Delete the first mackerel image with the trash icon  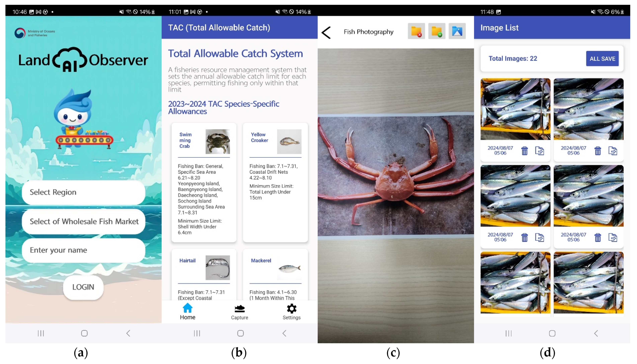click(x=525, y=151)
